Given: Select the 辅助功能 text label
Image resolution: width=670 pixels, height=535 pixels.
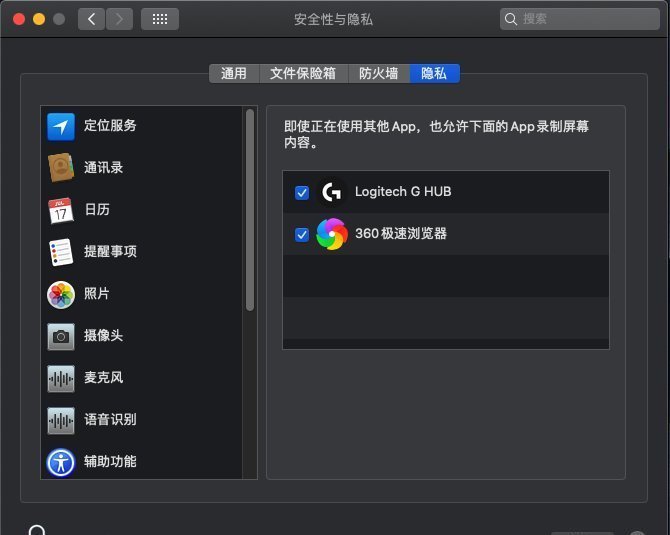Looking at the screenshot, I should (110, 462).
